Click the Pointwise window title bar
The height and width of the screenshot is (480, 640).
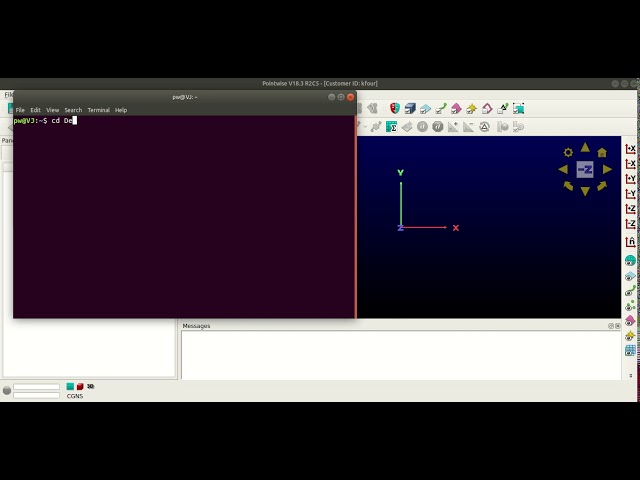[320, 83]
